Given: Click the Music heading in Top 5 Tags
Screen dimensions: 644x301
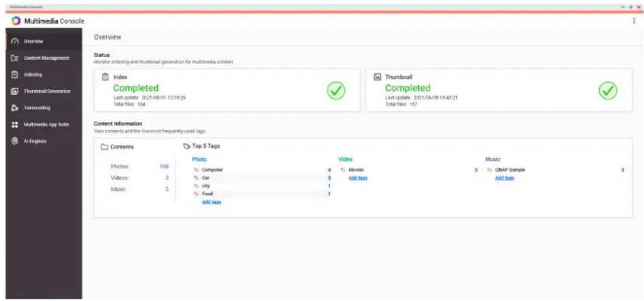Looking at the screenshot, I should tap(493, 159).
